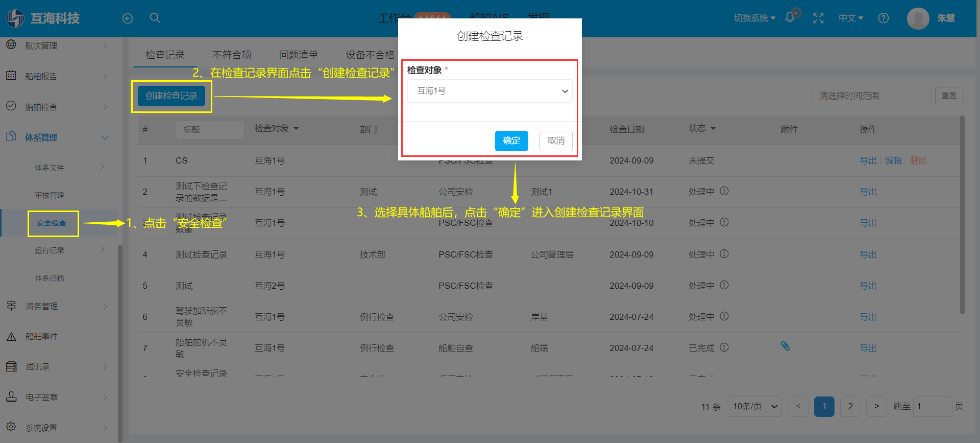Screen dimensions: 980x443
Task: Open the 状态 column filter dropdown
Action: coord(713,128)
